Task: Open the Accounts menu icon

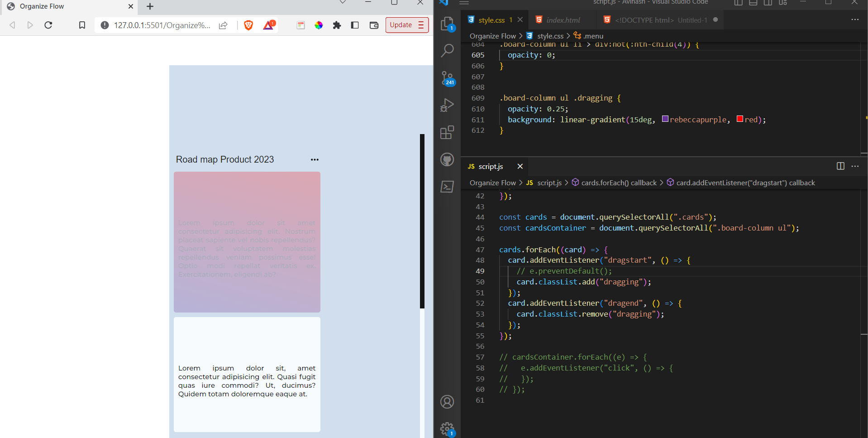Action: click(447, 402)
